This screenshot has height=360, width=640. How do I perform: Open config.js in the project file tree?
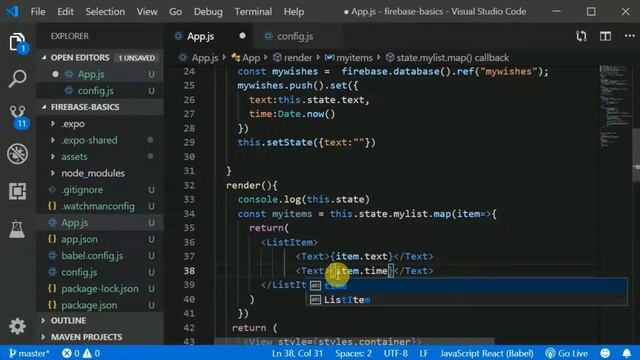pos(100,272)
